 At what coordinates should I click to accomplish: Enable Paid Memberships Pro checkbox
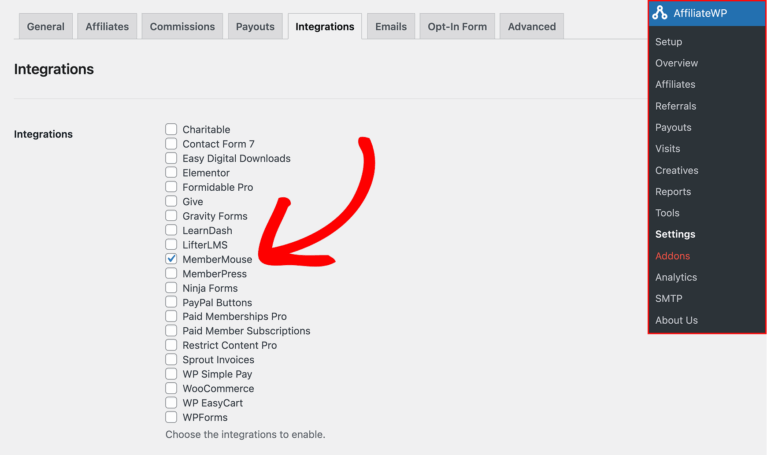171,316
